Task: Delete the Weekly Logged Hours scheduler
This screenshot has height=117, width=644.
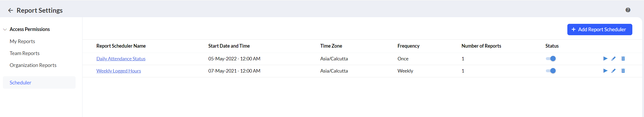Action: point(623,71)
